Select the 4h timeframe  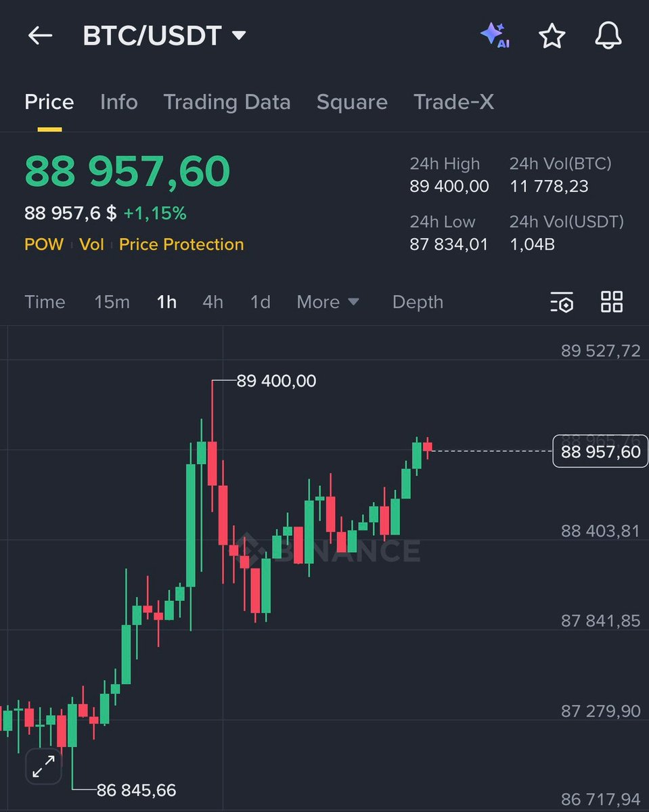[x=212, y=302]
